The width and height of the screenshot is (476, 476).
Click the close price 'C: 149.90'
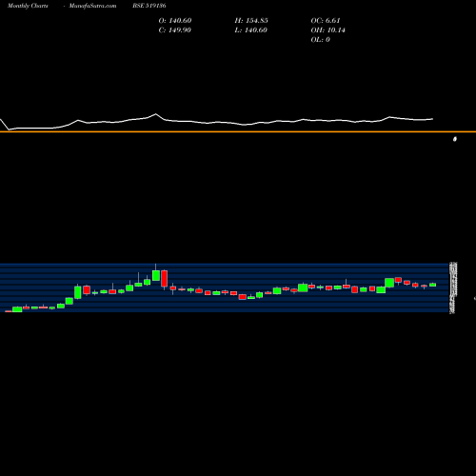point(175,30)
